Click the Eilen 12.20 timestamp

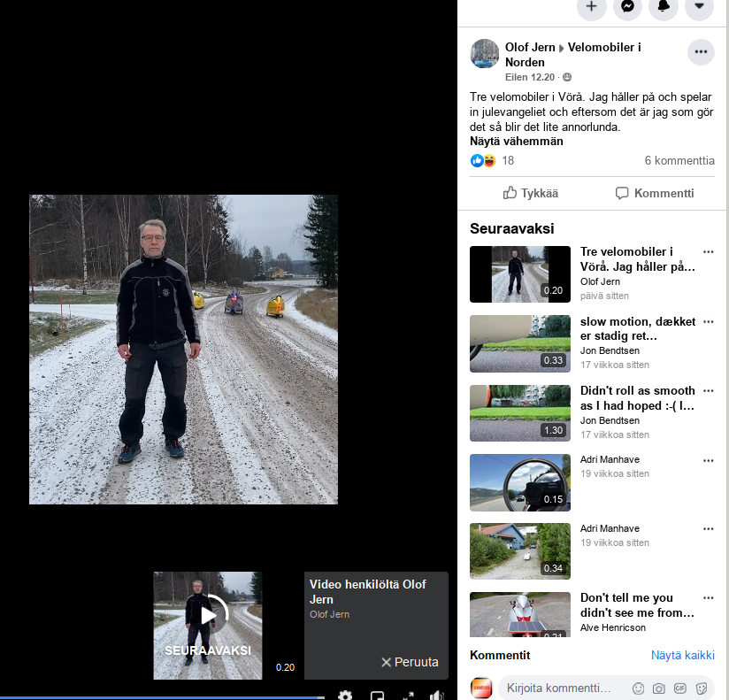click(x=530, y=77)
